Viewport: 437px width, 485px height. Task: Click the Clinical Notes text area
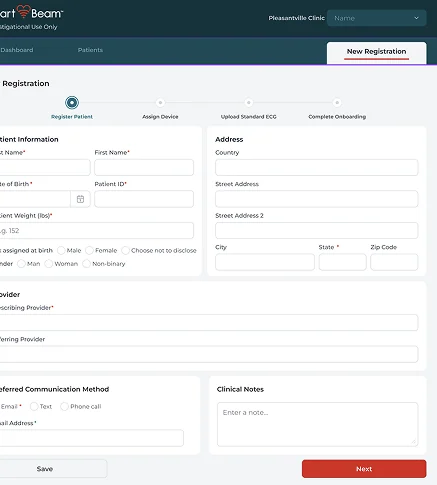tap(317, 424)
